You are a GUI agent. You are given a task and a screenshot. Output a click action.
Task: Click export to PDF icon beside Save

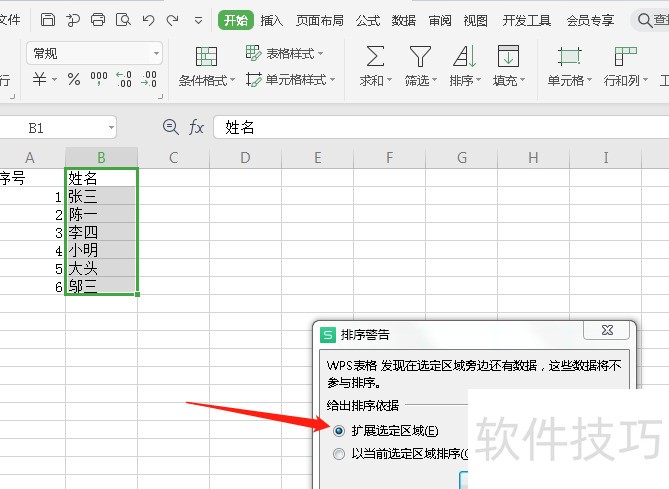point(73,20)
